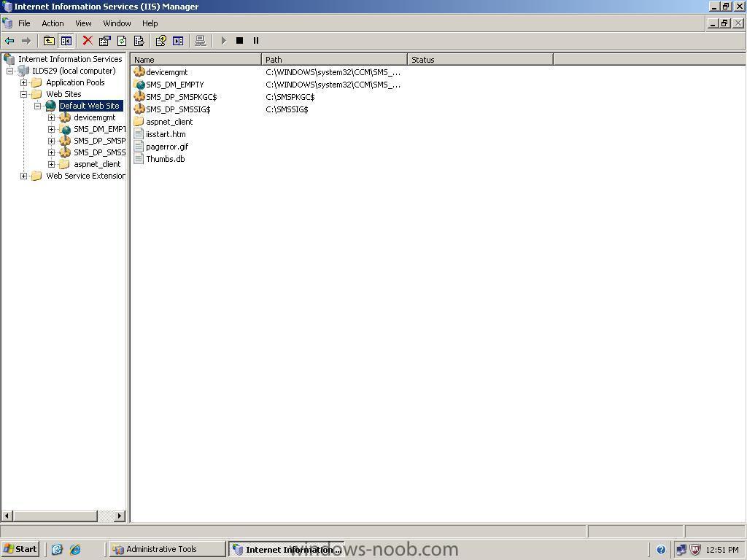Viewport: 747px width, 560px height.
Task: Click the Add computer to list toolbar icon
Action: tap(201, 41)
